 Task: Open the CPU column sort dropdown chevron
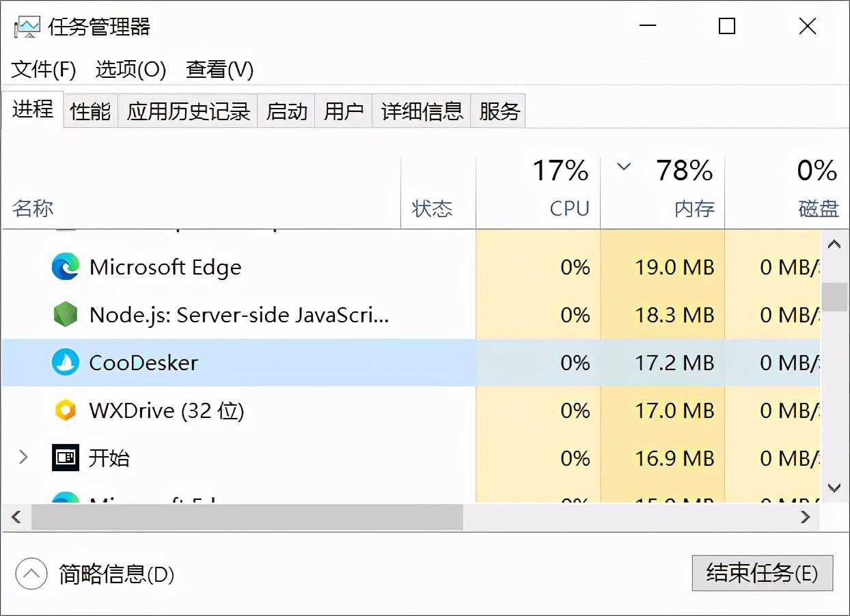click(622, 166)
